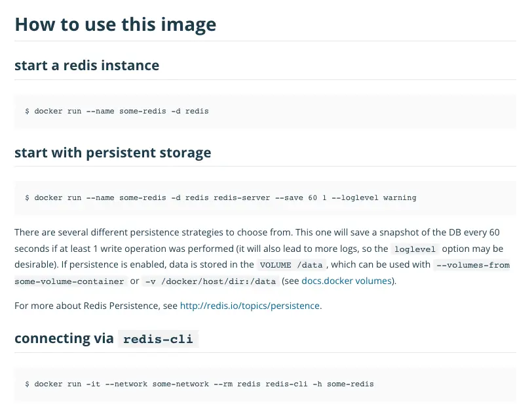Click the inline "loglevel" code term
The height and width of the screenshot is (408, 532).
coord(414,249)
